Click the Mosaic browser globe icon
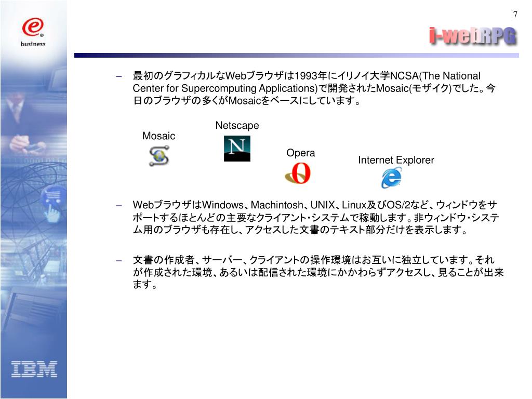This screenshot has width=532, height=399. [x=159, y=156]
